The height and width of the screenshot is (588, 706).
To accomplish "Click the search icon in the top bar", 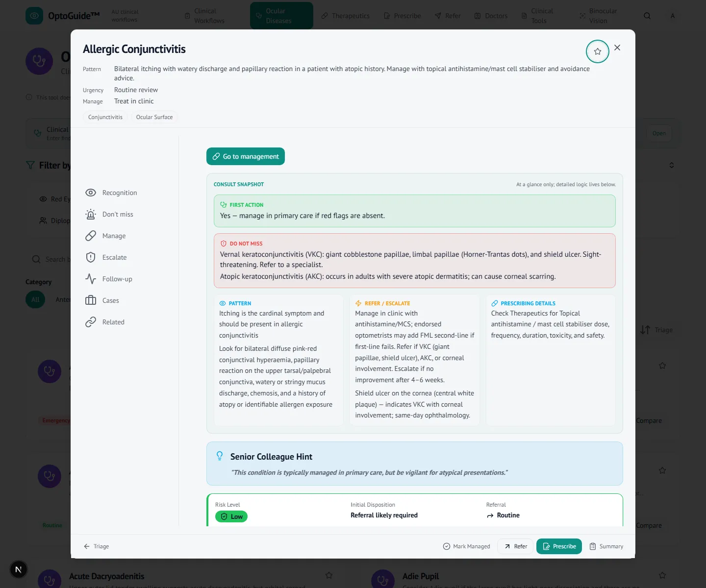I will (x=647, y=16).
